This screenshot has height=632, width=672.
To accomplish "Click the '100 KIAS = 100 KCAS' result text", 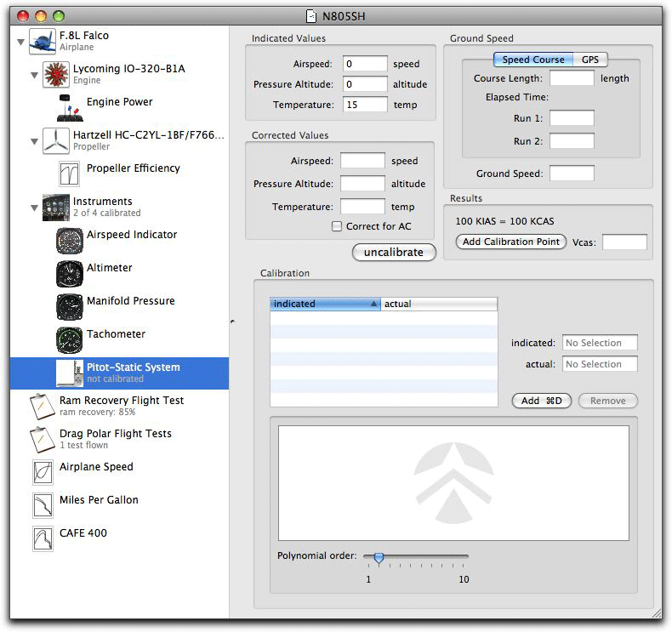I will click(x=504, y=221).
